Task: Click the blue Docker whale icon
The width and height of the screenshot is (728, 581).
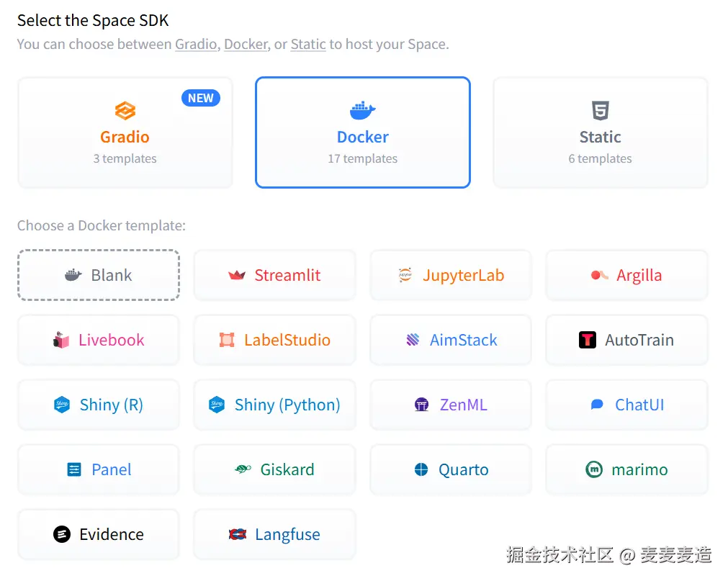Action: [363, 110]
